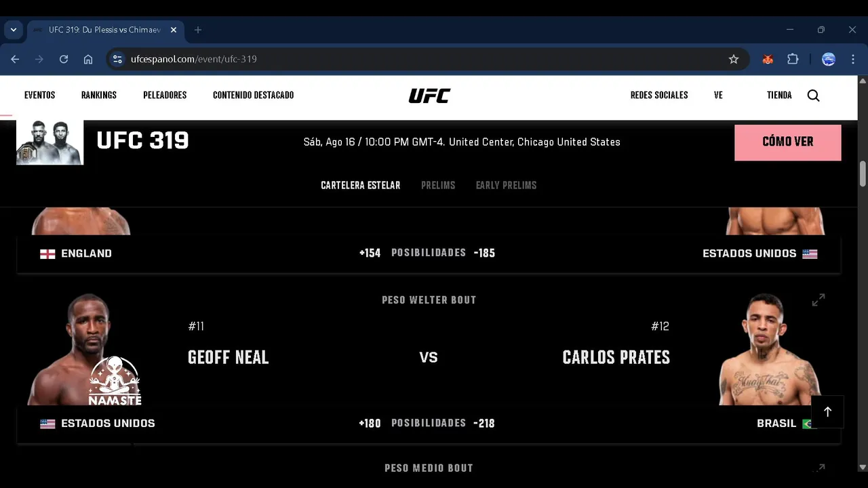View site information icon in address bar
This screenshot has width=868, height=488.
pos(118,59)
